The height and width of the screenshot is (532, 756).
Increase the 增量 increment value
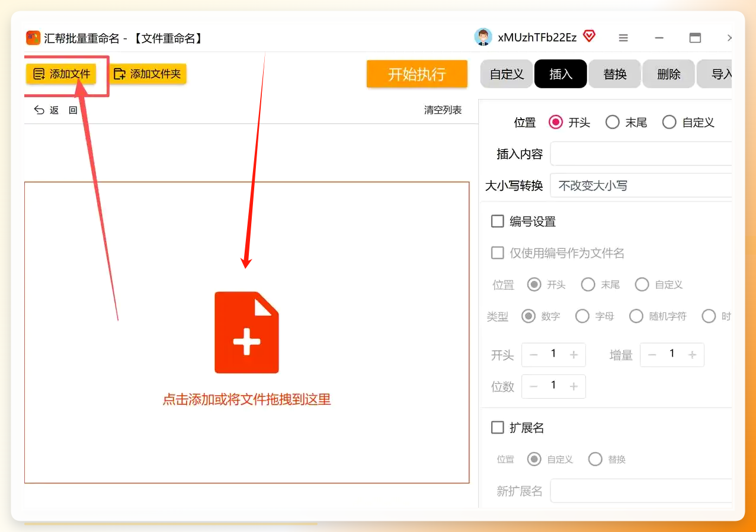click(692, 355)
